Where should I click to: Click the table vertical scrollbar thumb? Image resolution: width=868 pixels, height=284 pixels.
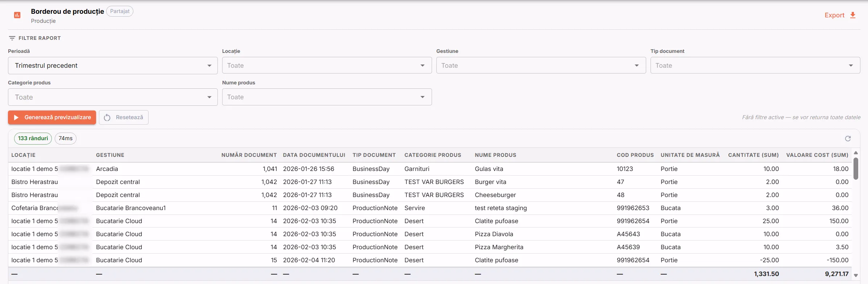coord(856,168)
